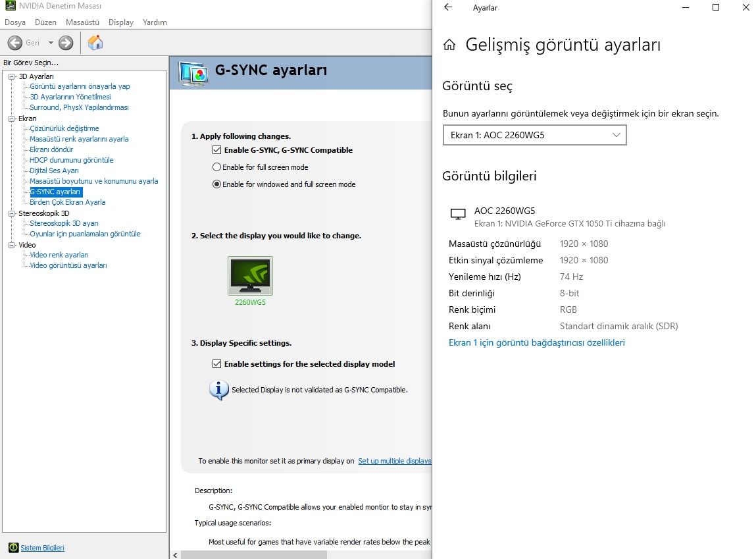Click the 74 Hz refresh rate value
756x559 pixels.
(571, 277)
